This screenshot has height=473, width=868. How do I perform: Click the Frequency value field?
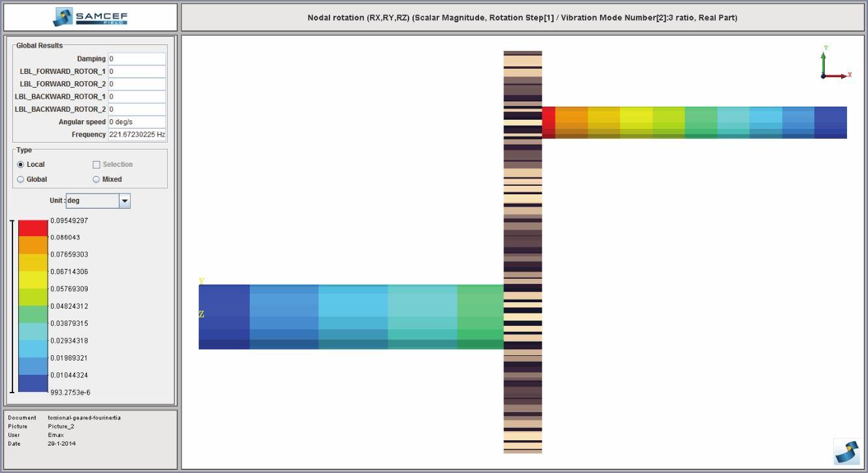(x=137, y=134)
